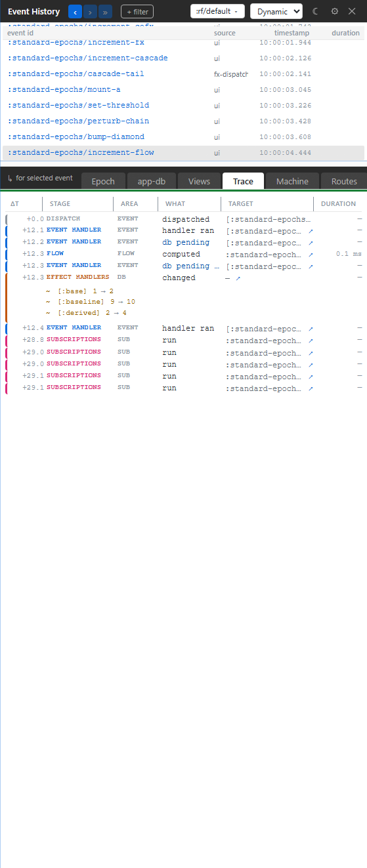Go to the previous event with the left chevron
Viewport: 367px width, 868px height.
(x=76, y=11)
